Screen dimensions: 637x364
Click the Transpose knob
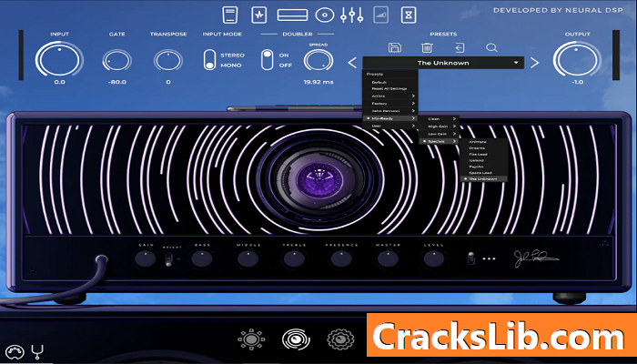pyautogui.click(x=168, y=61)
